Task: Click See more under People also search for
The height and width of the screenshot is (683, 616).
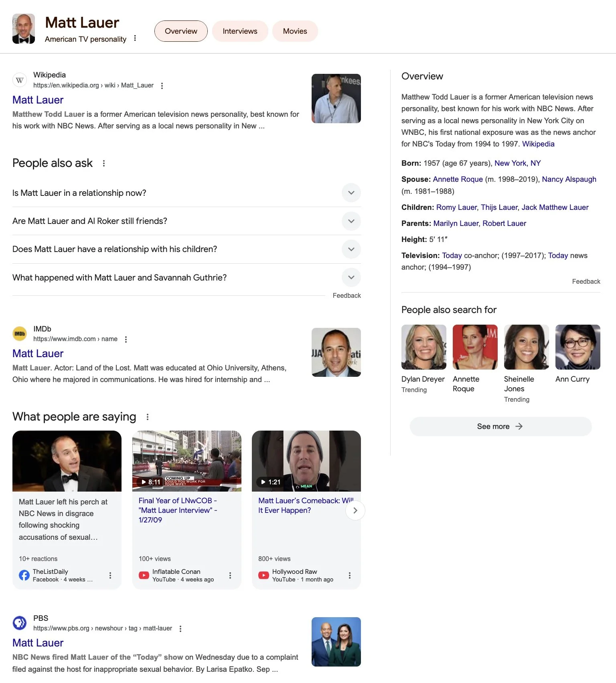Action: click(500, 427)
